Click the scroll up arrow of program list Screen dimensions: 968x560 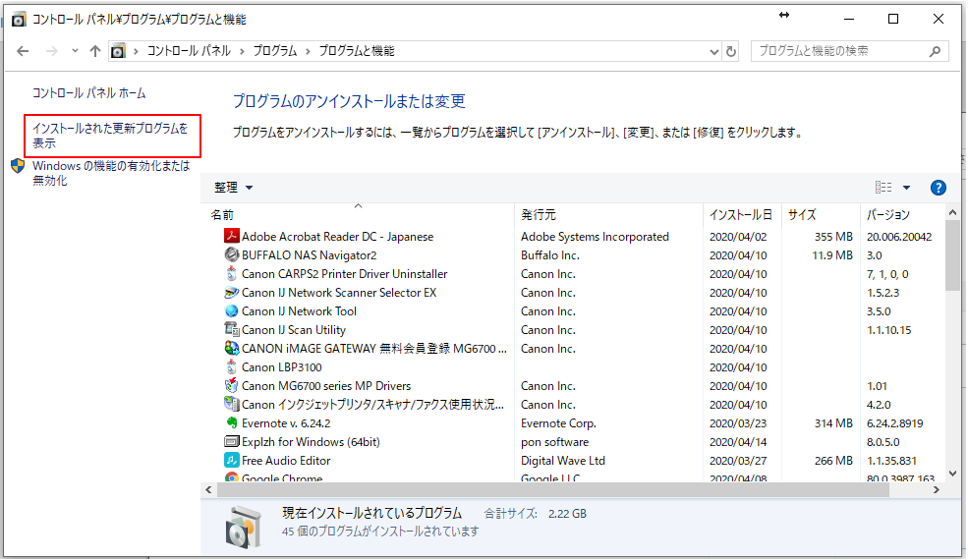click(952, 213)
